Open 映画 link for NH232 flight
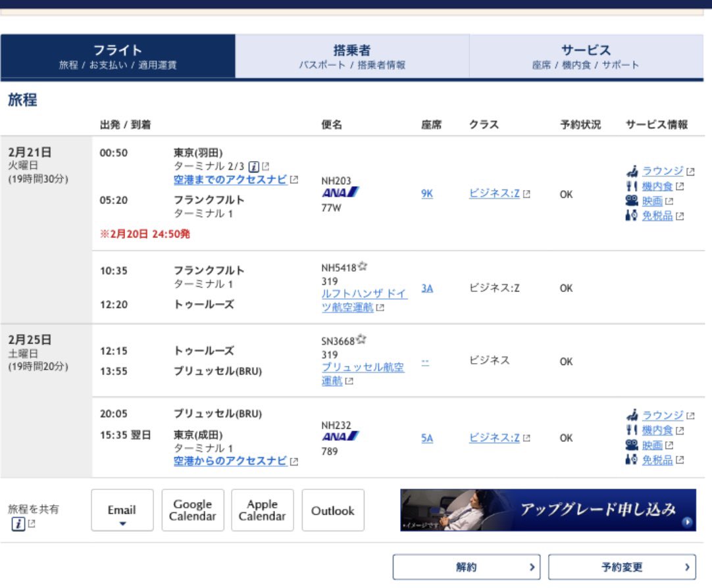 pyautogui.click(x=652, y=445)
